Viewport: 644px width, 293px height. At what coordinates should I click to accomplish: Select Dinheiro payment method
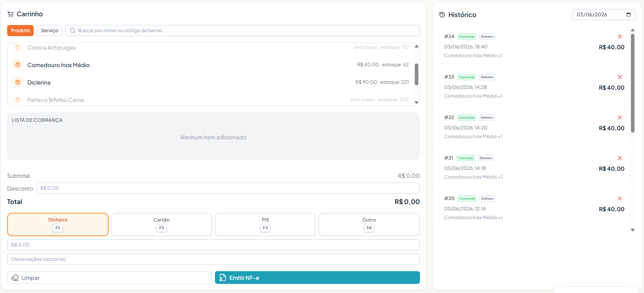(58, 224)
